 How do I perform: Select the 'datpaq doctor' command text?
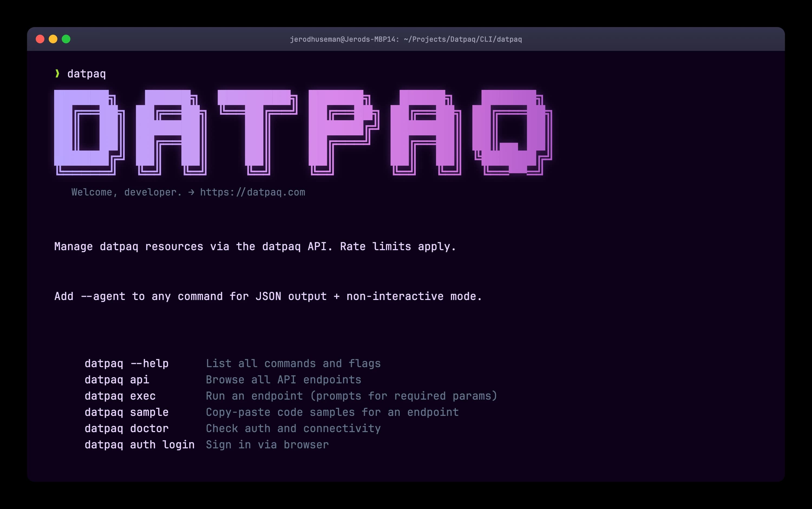click(126, 429)
